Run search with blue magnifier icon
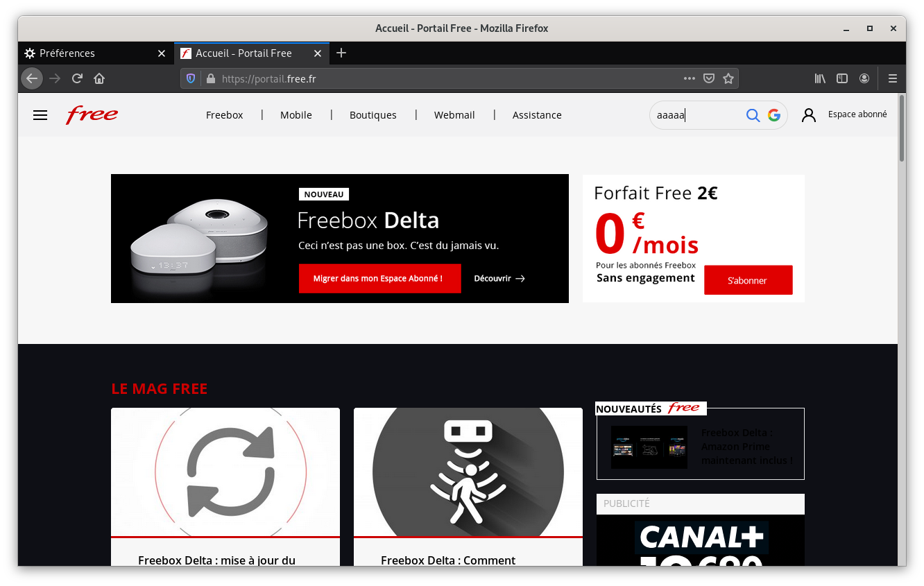 pos(753,115)
